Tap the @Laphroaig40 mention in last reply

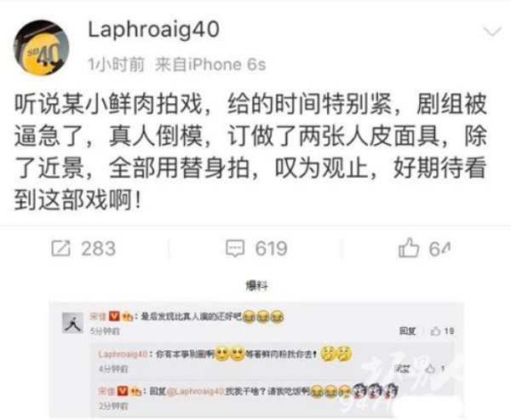[x=195, y=391]
